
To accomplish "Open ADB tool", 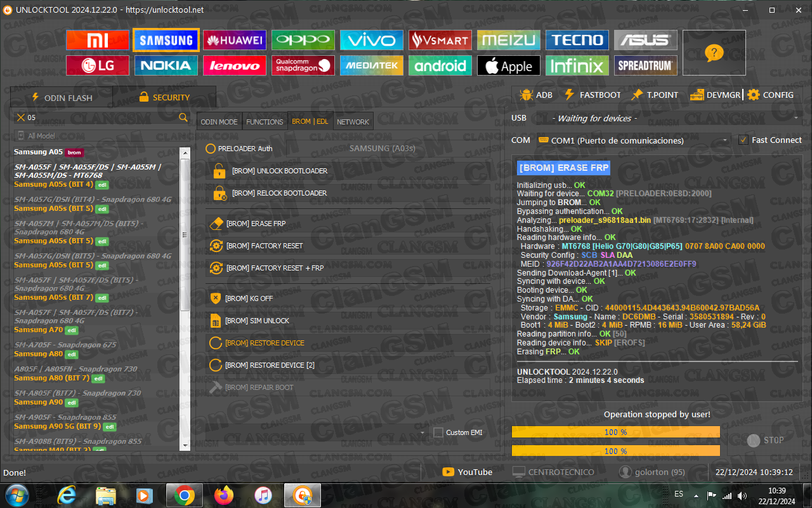I will pyautogui.click(x=536, y=95).
